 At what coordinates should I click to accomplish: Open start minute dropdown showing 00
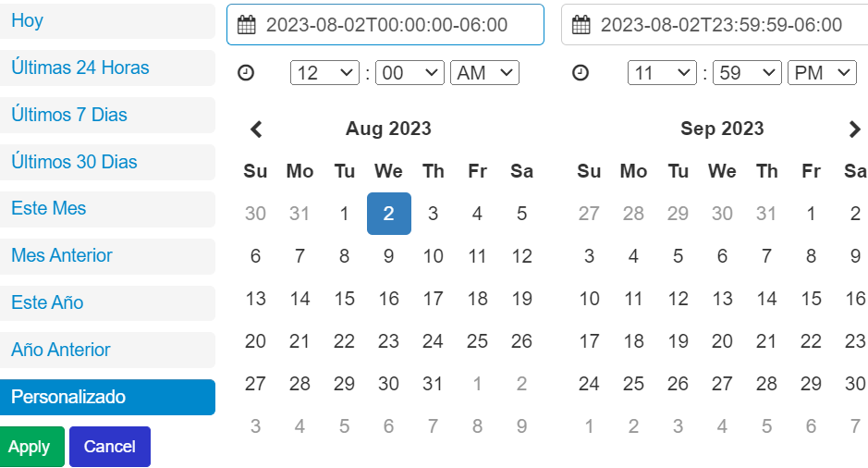[x=410, y=72]
